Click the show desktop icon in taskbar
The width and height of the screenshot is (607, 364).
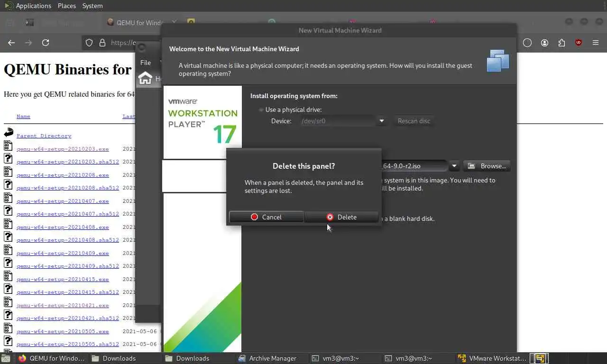coord(6,358)
